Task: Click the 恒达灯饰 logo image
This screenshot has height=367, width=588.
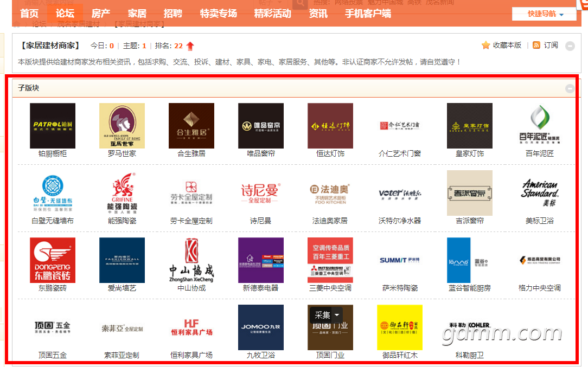Action: (330, 126)
